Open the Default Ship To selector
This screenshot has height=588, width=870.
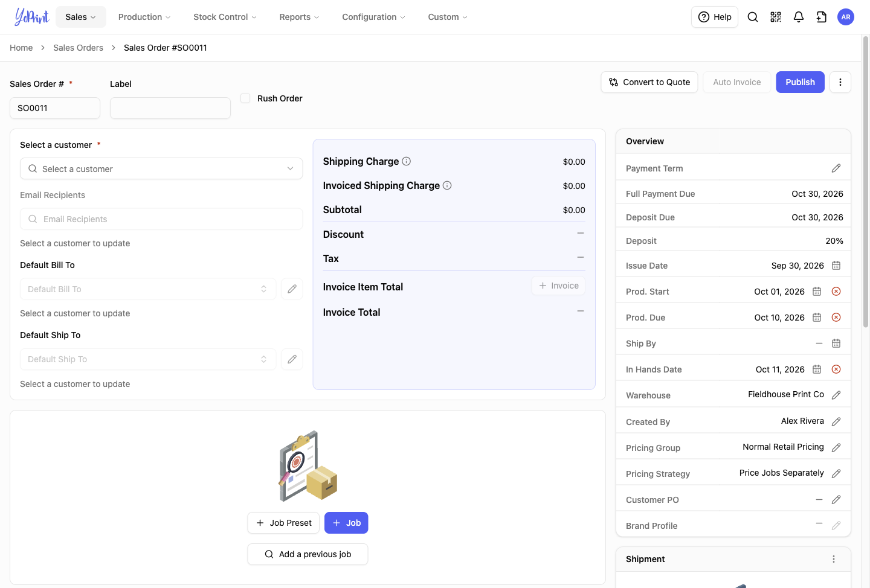tap(148, 359)
